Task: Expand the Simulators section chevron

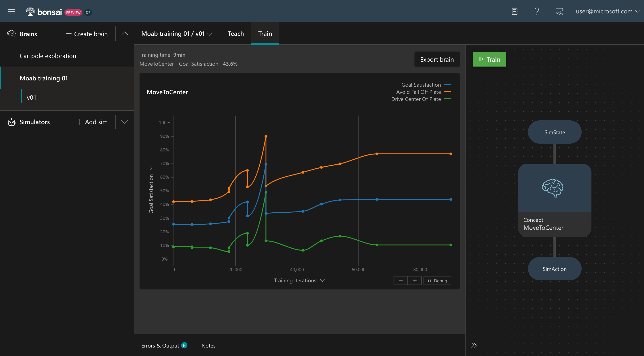Action: 125,122
